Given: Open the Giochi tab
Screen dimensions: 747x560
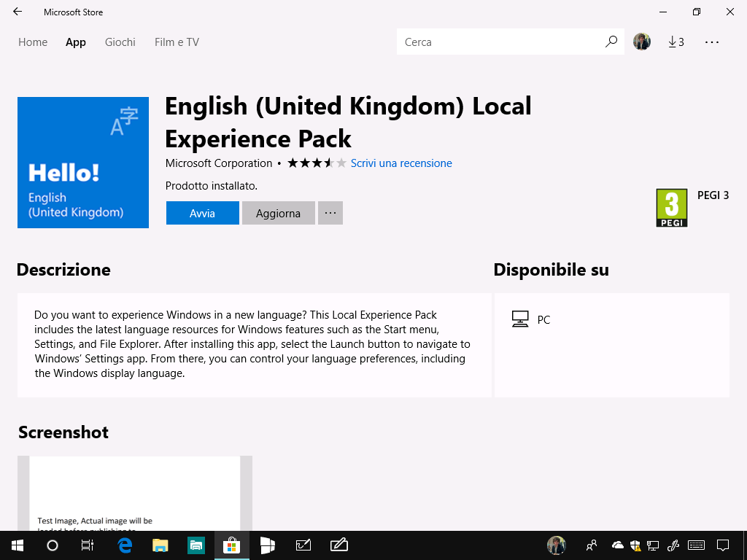Looking at the screenshot, I should point(120,42).
